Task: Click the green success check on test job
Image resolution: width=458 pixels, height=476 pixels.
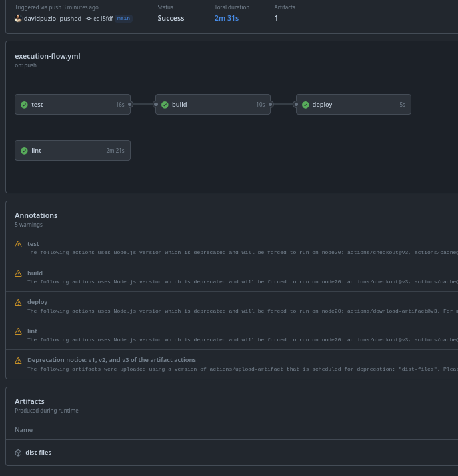Action: (24, 105)
